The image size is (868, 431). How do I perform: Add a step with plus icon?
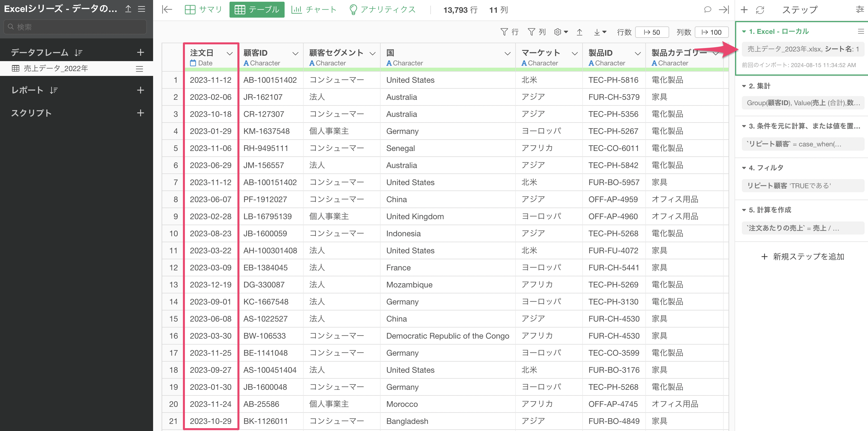pos(744,10)
